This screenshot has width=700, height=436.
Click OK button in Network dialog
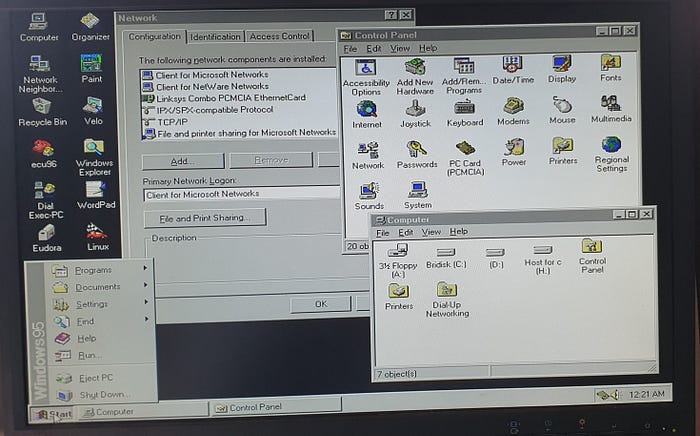(321, 304)
